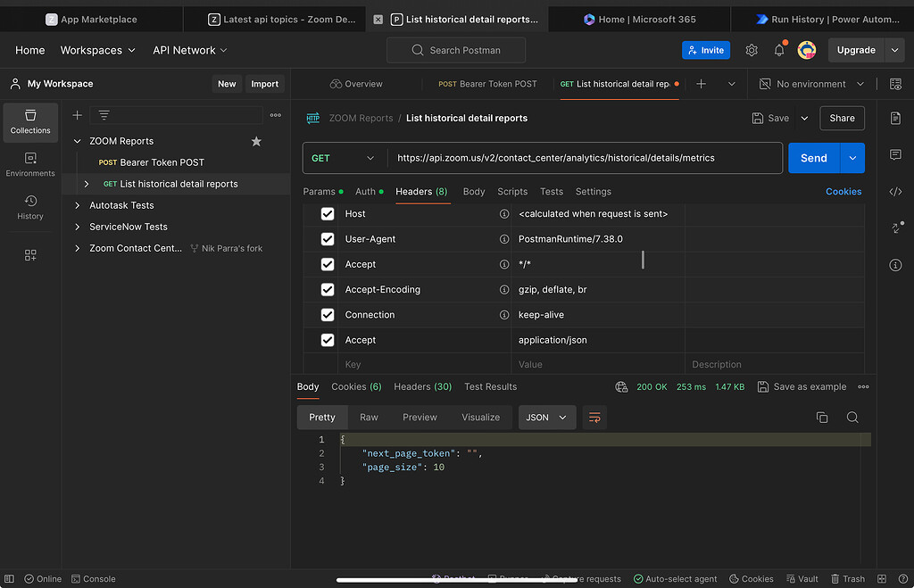Click the Search Postman field

tap(456, 50)
